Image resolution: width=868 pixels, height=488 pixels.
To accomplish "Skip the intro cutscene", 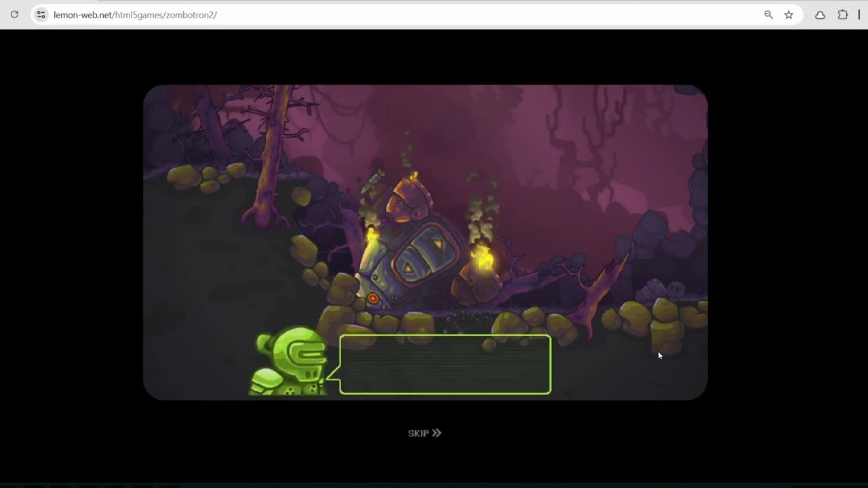I will tap(425, 433).
